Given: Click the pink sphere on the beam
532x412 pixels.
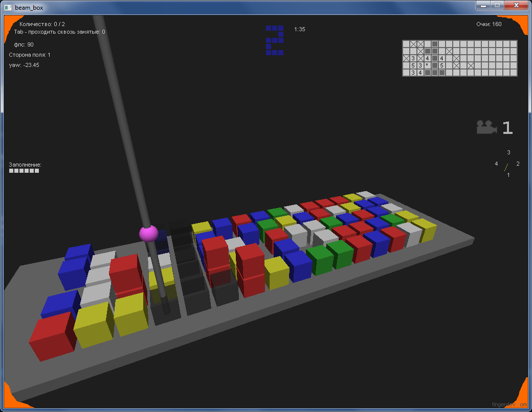Looking at the screenshot, I should [148, 233].
